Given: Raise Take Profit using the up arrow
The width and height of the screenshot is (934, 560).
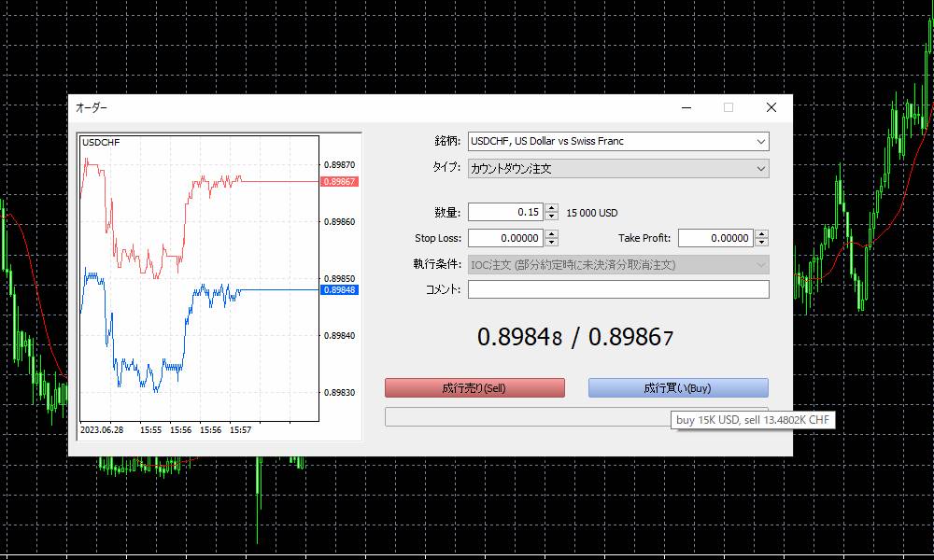Looking at the screenshot, I should pos(762,234).
